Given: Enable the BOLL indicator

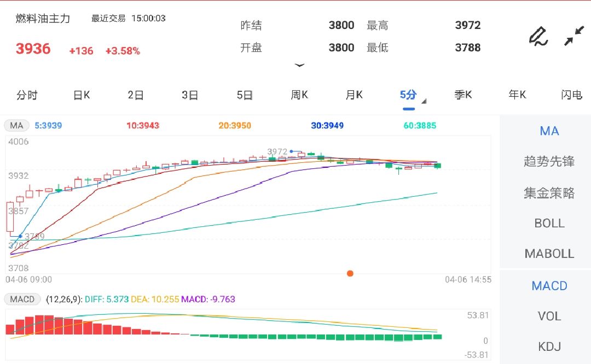Looking at the screenshot, I should tap(549, 223).
